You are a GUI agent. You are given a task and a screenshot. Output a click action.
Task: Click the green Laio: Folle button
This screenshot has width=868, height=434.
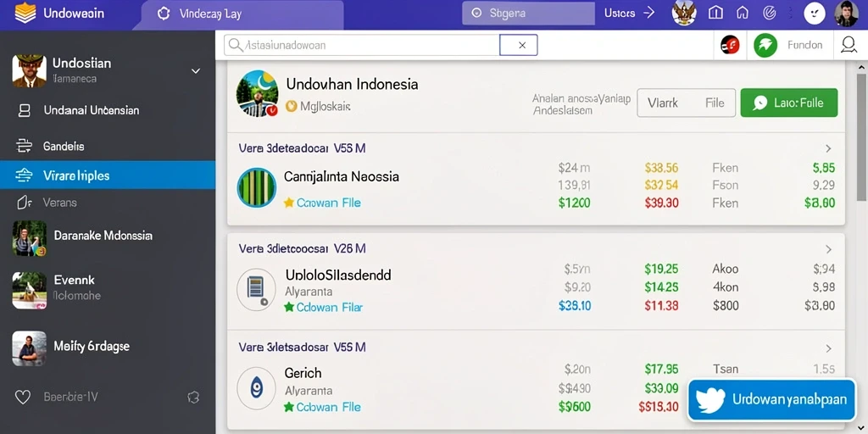tap(789, 103)
